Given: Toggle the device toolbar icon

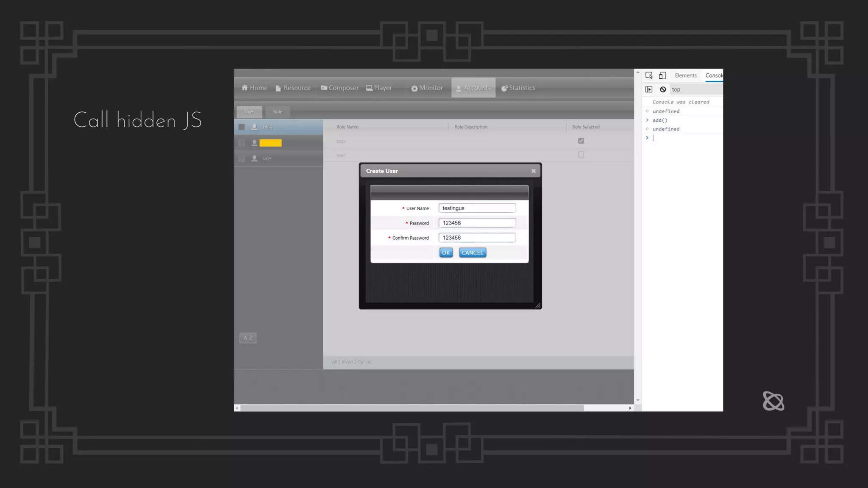Looking at the screenshot, I should click(x=662, y=75).
